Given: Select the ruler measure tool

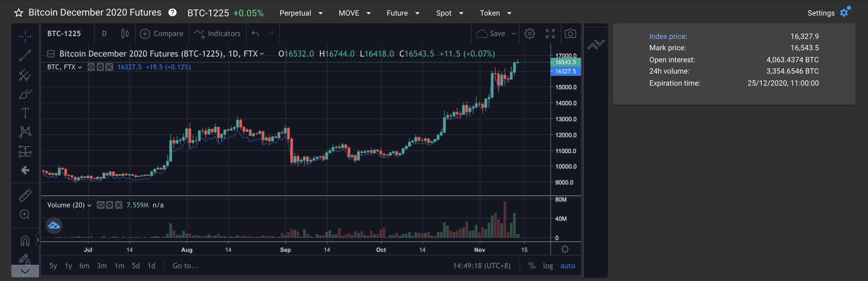Looking at the screenshot, I should (25, 195).
